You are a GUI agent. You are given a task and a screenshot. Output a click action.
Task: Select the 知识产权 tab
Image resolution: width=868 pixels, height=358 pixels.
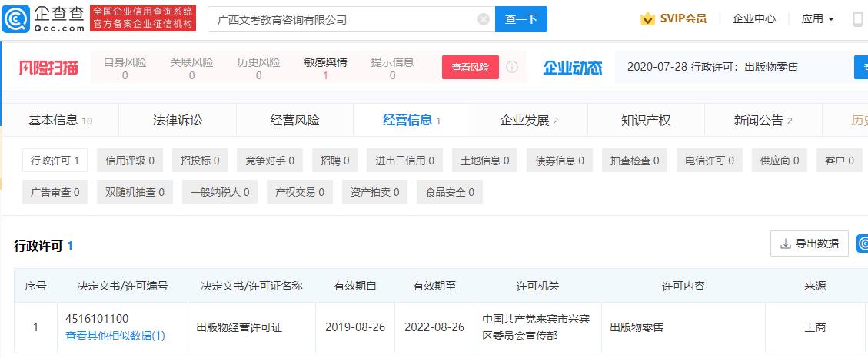[x=646, y=121]
